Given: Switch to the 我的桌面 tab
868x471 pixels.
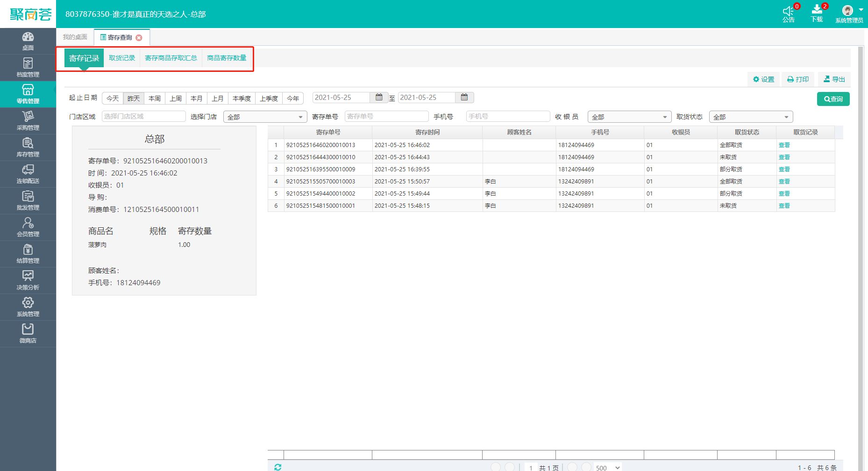Looking at the screenshot, I should [x=75, y=37].
